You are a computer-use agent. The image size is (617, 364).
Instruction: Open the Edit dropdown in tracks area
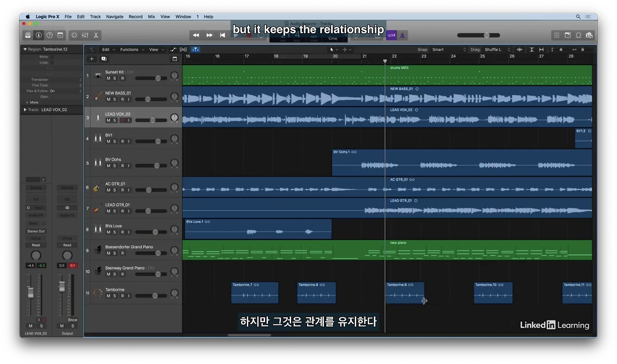[107, 50]
